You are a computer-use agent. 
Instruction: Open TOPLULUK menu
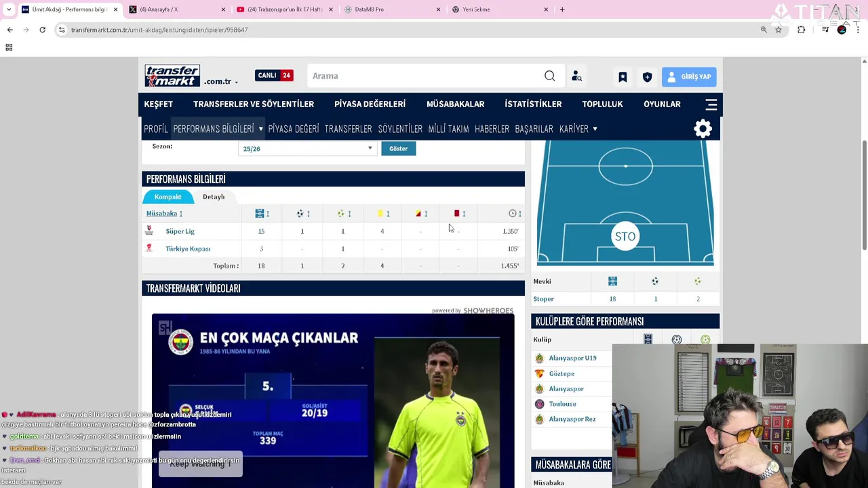[602, 104]
